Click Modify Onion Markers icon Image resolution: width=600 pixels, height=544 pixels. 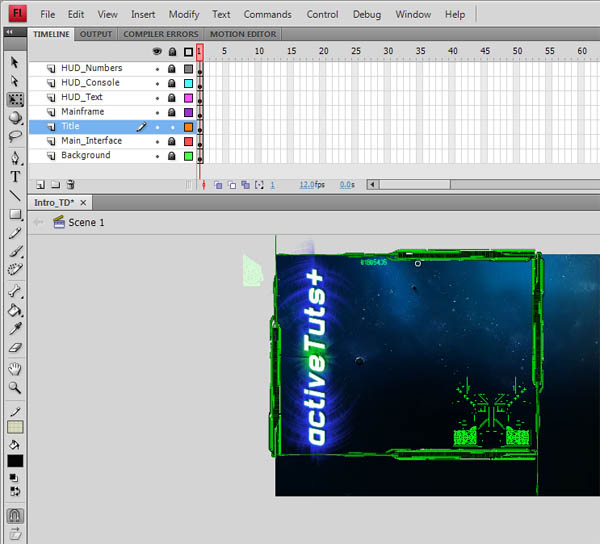click(259, 185)
